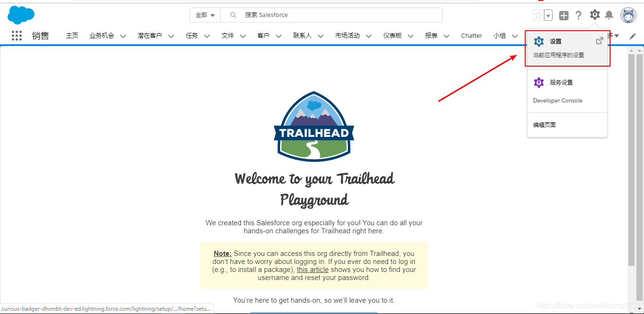Open the 联系人 tab
This screenshot has height=314, width=644.
point(302,36)
